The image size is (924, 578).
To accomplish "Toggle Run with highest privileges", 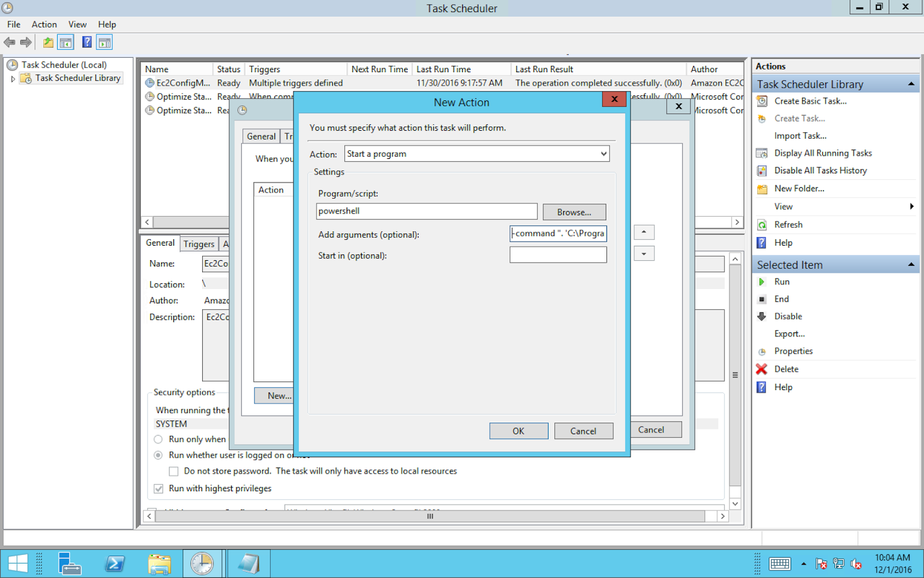I will 158,488.
